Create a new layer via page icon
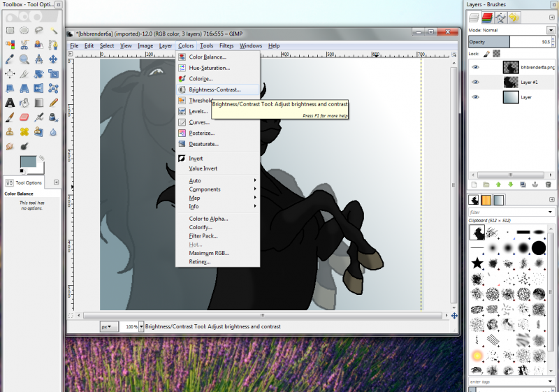This screenshot has width=559, height=392. tap(474, 184)
